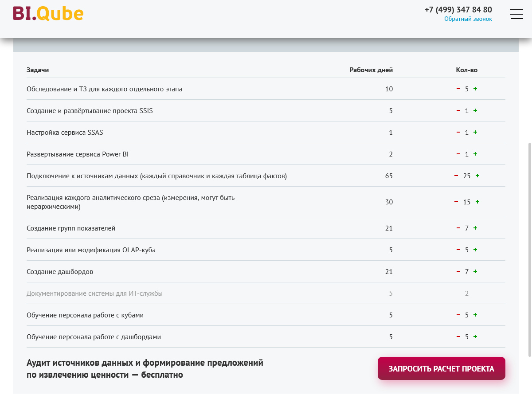The image size is (532, 399).
Task: Click the Запросить расчет проекта button
Action: coord(441,368)
